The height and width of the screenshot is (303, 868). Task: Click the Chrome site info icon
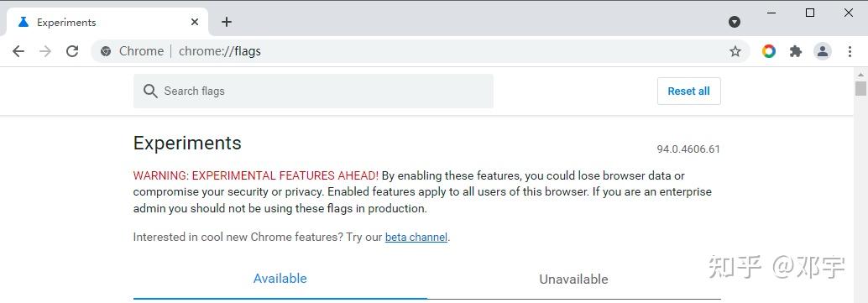tap(106, 51)
